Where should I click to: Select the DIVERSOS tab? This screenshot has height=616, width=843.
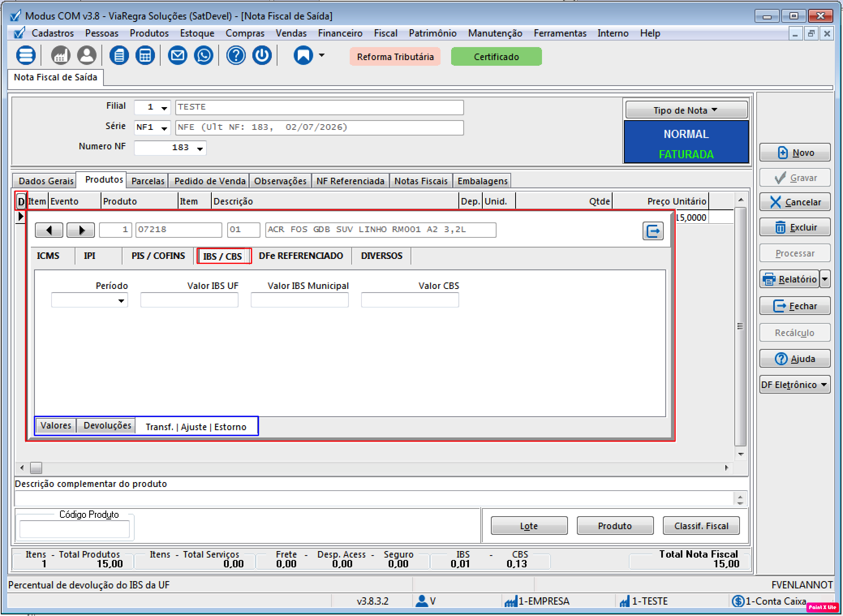click(381, 256)
